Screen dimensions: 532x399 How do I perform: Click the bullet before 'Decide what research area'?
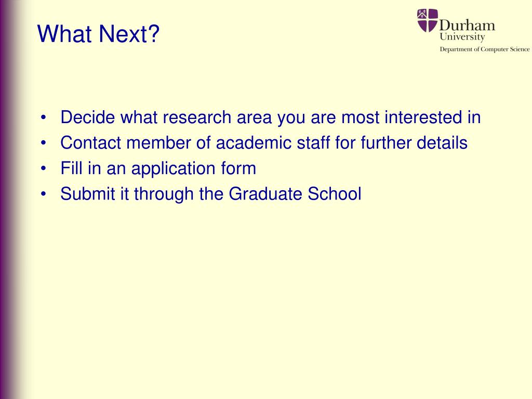point(43,118)
